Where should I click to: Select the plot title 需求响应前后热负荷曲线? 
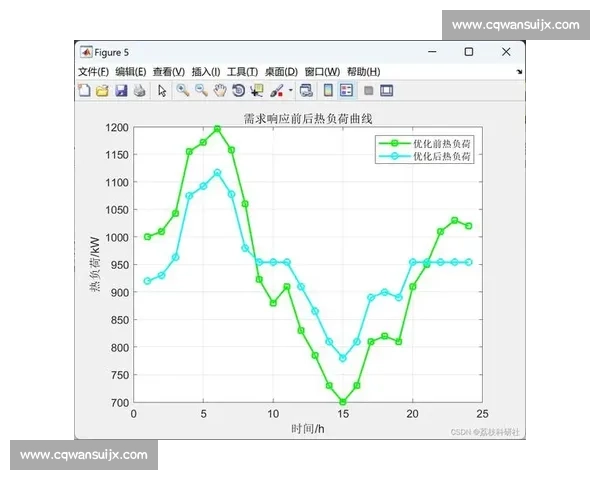tap(308, 119)
